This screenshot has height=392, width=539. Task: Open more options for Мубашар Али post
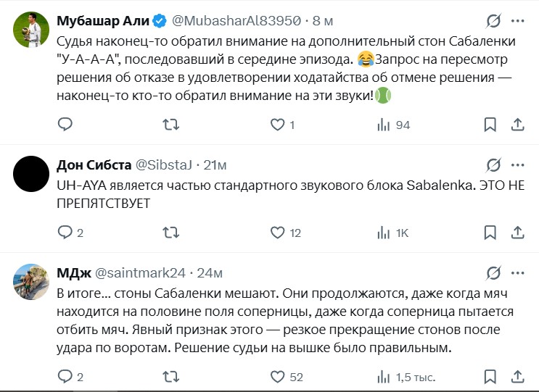tap(517, 21)
